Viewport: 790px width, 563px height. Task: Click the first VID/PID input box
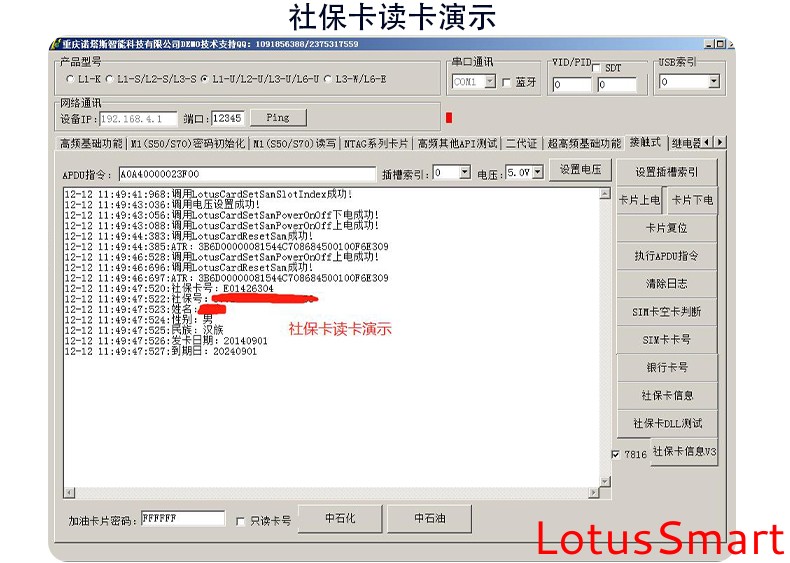(x=572, y=85)
